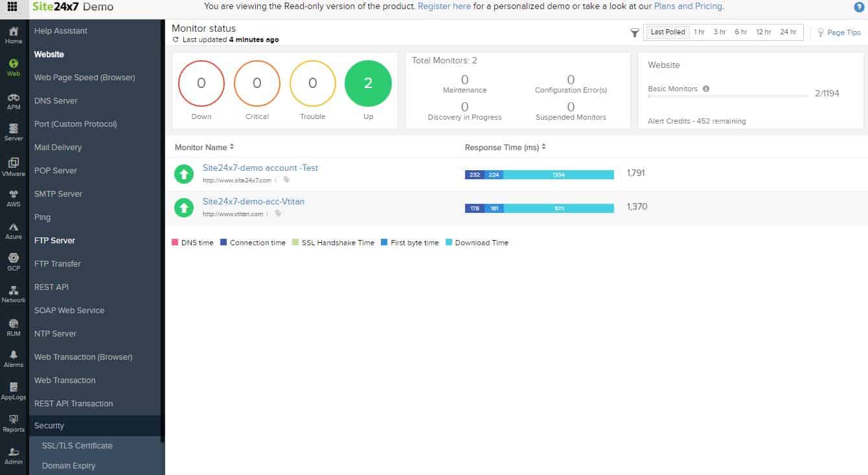868x475 pixels.
Task: Click the Critical status circle
Action: click(x=257, y=83)
